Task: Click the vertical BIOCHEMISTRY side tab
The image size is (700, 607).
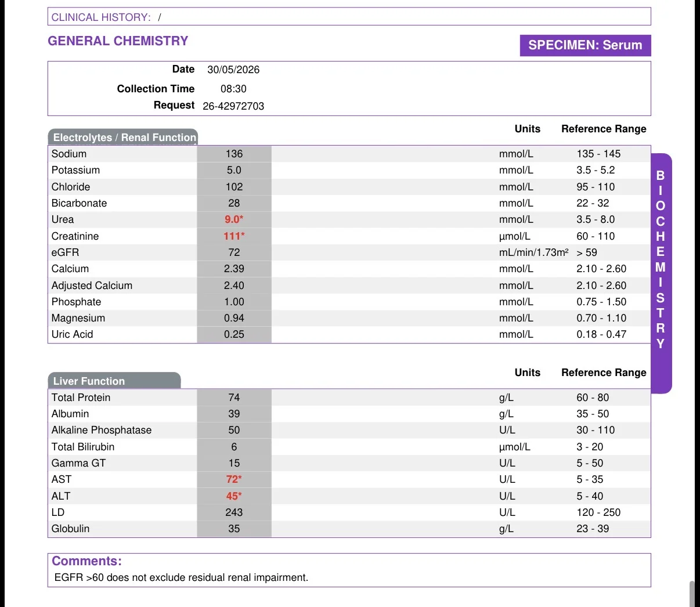Action: click(661, 273)
